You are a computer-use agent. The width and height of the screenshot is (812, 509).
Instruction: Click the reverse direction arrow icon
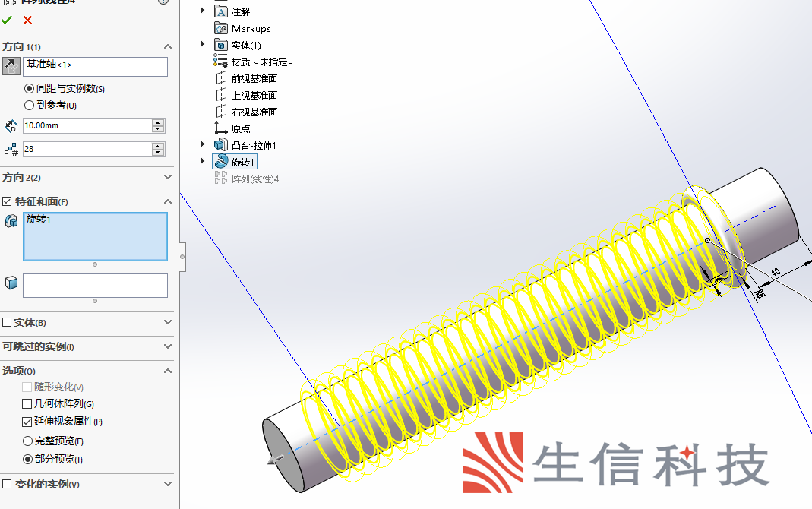[x=11, y=66]
